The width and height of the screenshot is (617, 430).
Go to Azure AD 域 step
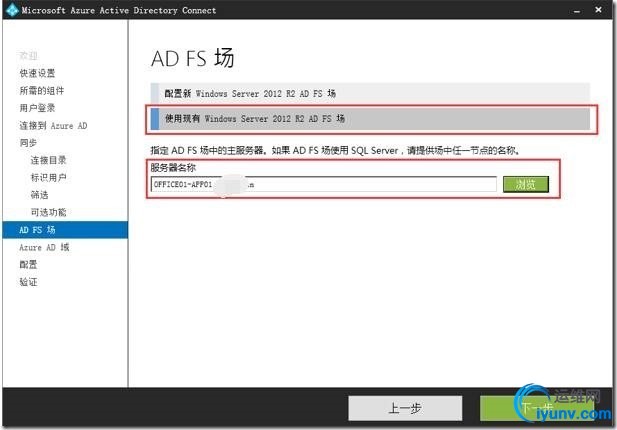44,247
